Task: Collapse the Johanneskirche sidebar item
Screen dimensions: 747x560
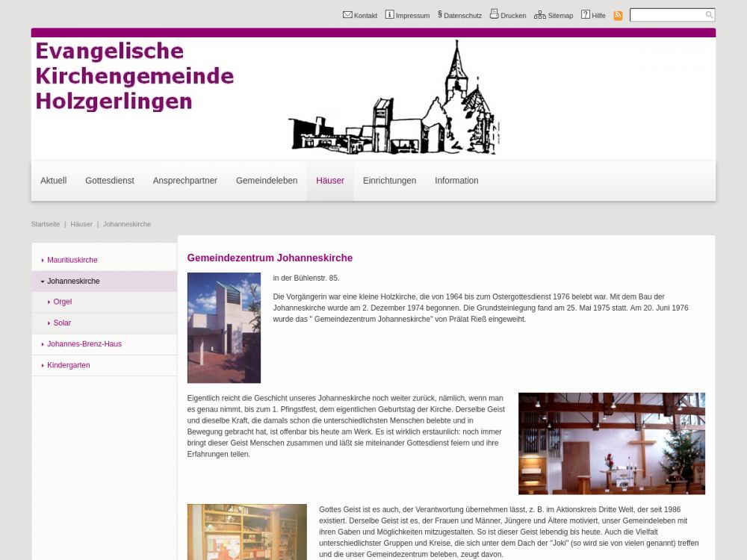Action: point(43,281)
